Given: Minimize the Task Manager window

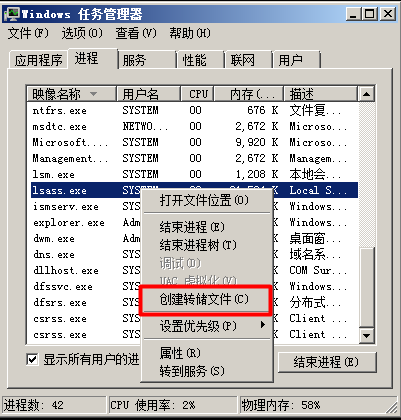Looking at the screenshot, I should point(354,14).
